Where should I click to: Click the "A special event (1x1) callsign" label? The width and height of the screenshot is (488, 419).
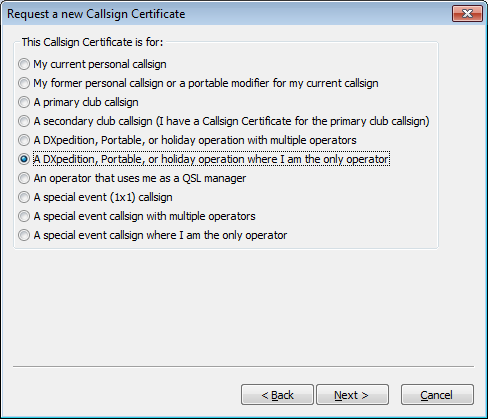[103, 197]
